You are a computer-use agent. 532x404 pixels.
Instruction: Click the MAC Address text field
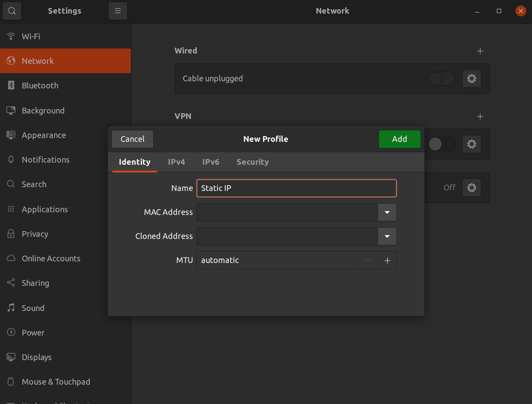click(x=287, y=212)
